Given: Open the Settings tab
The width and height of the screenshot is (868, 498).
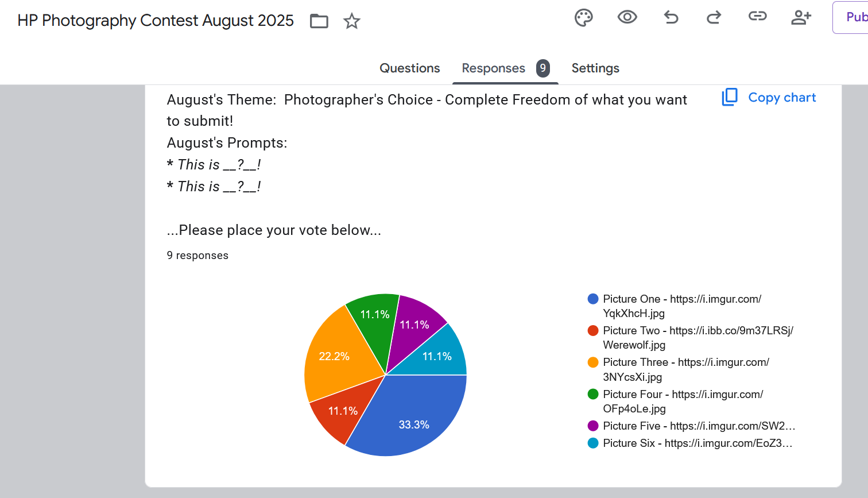Looking at the screenshot, I should pos(595,68).
